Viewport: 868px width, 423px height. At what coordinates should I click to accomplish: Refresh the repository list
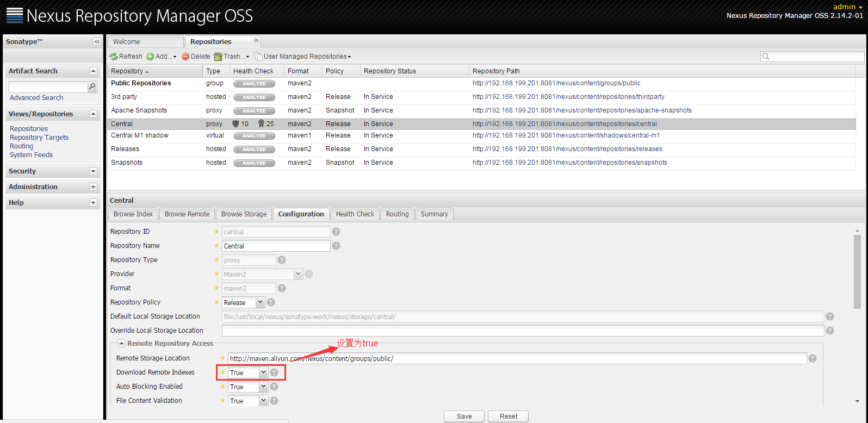click(x=126, y=57)
